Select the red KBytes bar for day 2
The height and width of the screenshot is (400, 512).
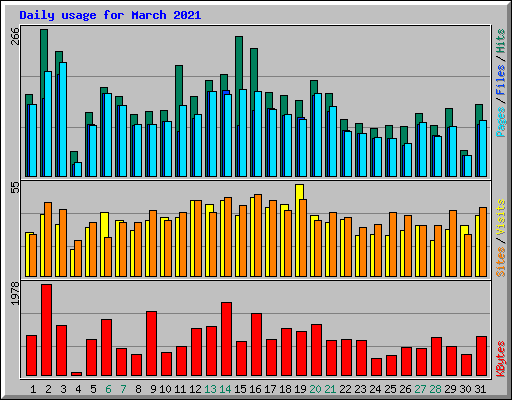pyautogui.click(x=47, y=330)
